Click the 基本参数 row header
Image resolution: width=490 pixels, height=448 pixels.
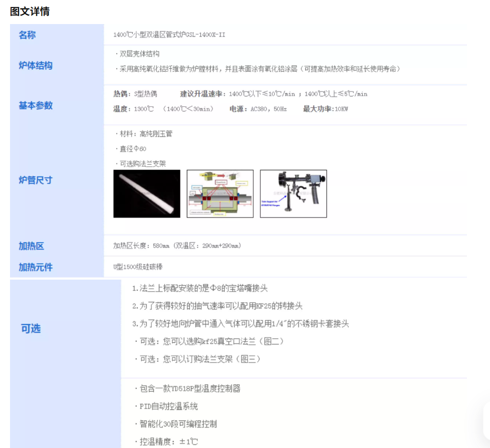pos(36,106)
